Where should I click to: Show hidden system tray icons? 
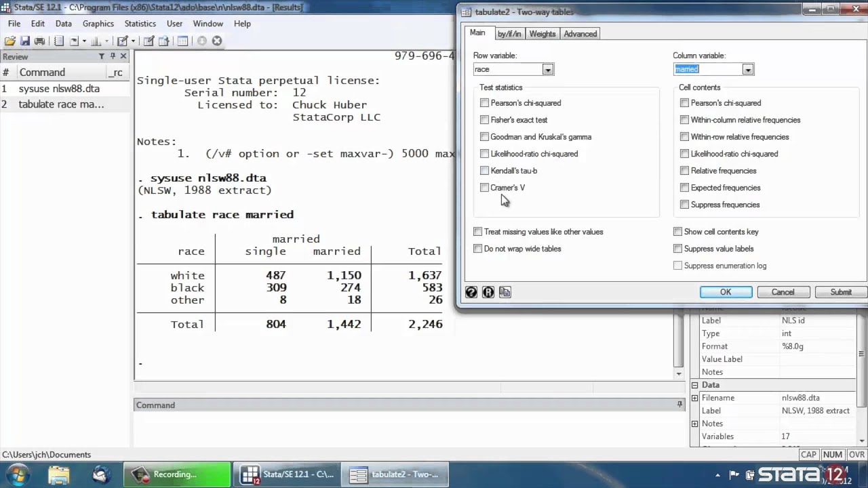click(718, 475)
